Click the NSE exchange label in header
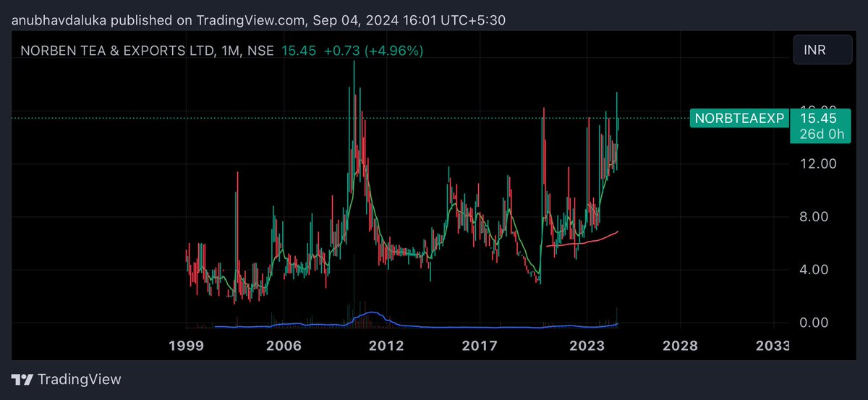Image resolution: width=868 pixels, height=400 pixels. (x=259, y=51)
